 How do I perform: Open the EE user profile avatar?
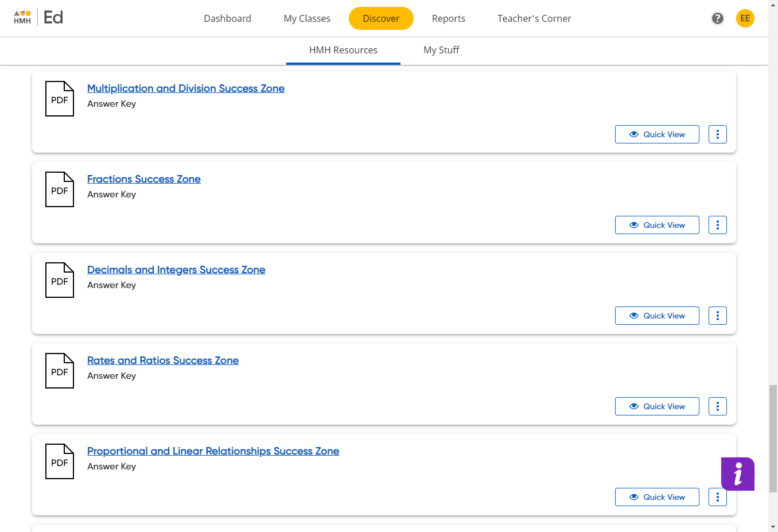tap(745, 18)
